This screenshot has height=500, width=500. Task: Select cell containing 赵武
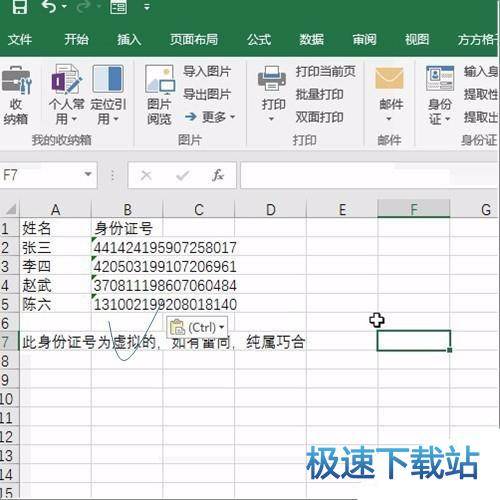55,285
